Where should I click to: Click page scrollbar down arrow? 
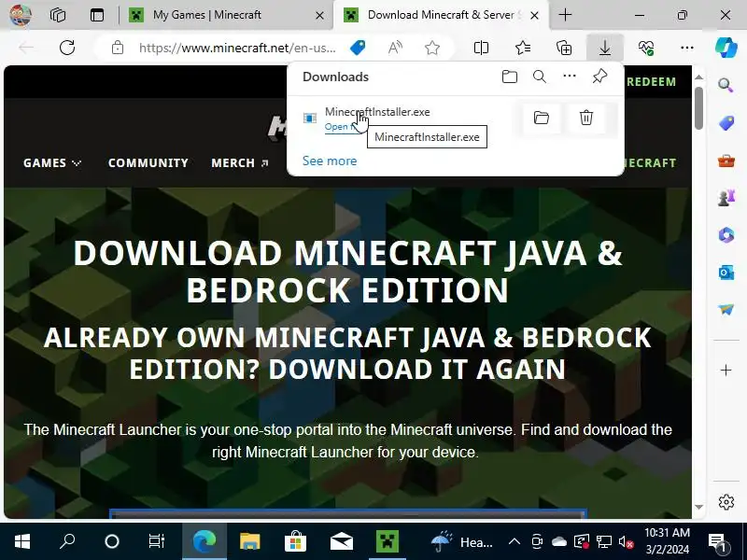coord(698,508)
